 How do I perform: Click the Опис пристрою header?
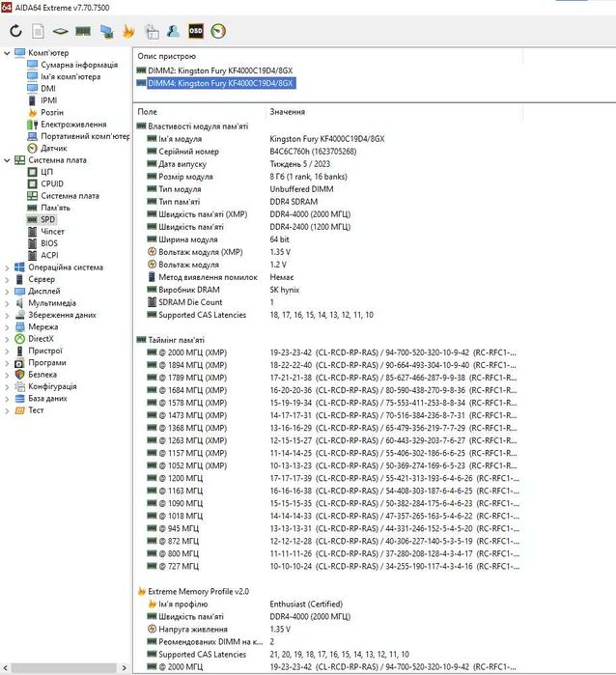167,56
